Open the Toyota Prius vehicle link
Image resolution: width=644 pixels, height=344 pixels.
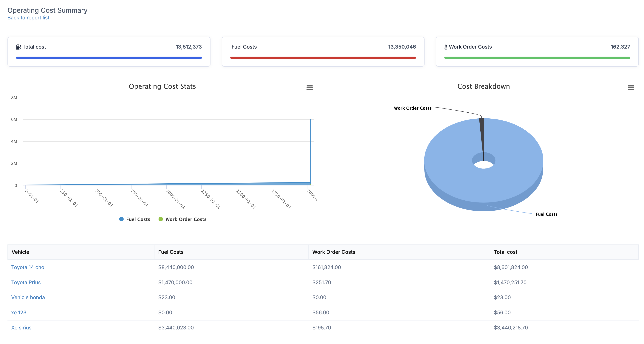[x=26, y=283]
